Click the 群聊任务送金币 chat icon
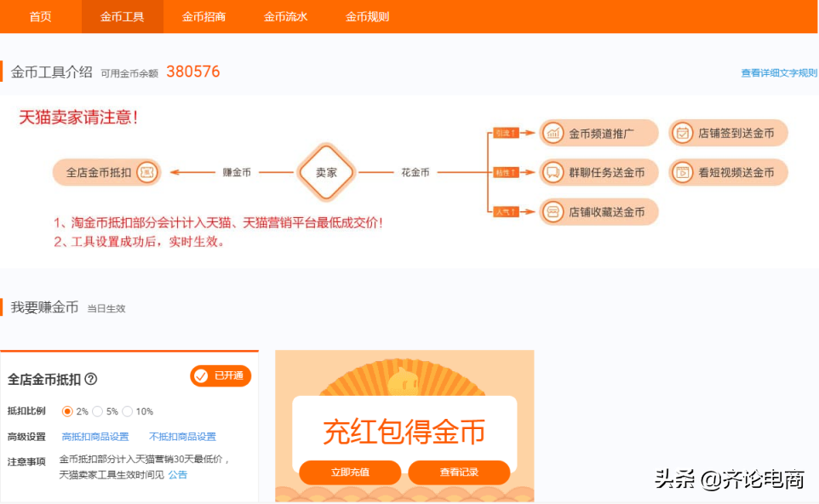 553,172
